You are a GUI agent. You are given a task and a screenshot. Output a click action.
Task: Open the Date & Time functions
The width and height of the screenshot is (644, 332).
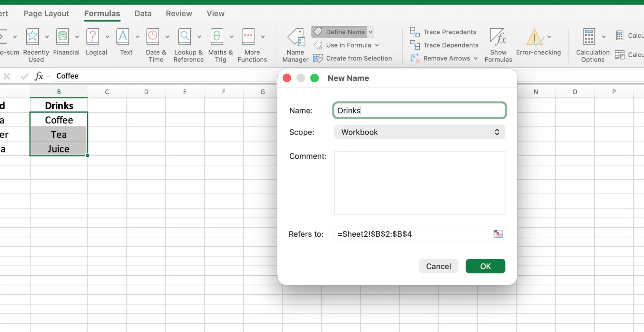click(153, 37)
